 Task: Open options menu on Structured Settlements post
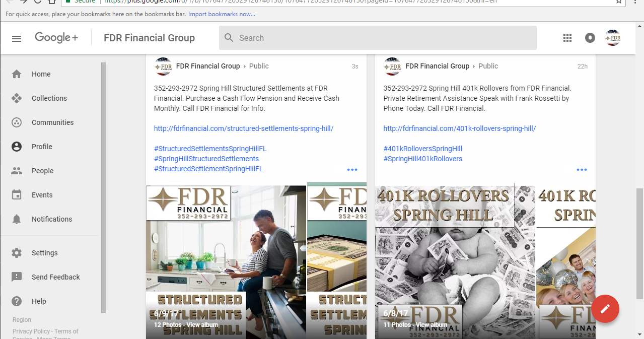click(x=352, y=170)
